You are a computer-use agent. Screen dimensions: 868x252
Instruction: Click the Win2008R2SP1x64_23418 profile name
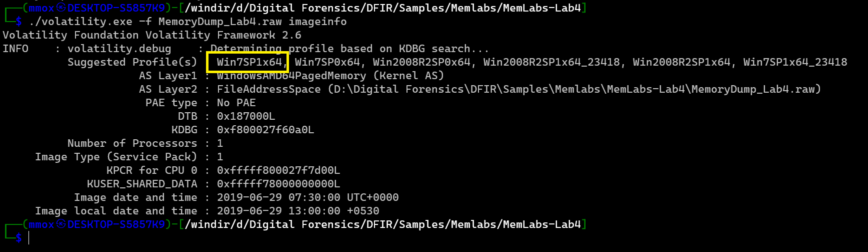[551, 62]
